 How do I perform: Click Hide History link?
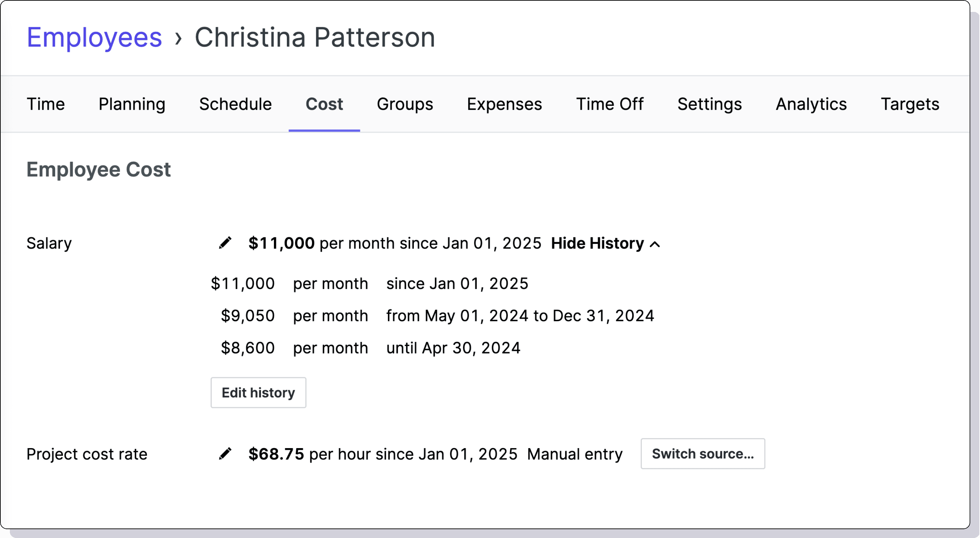coord(597,243)
